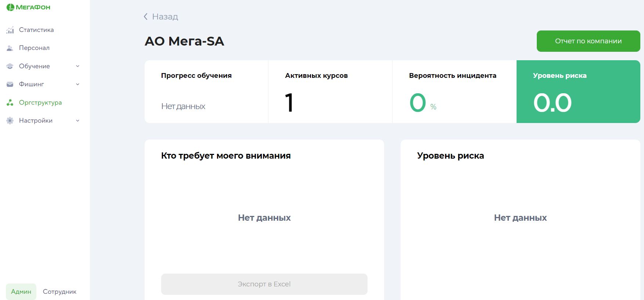Screen dimensions: 644x300
Task: Go back via the Назад link
Action: (x=165, y=17)
